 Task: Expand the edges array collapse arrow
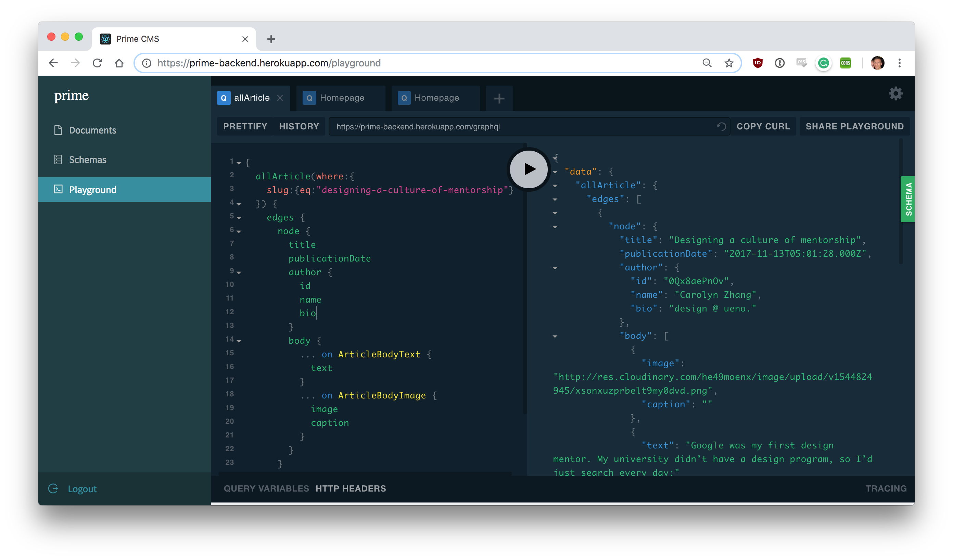click(554, 199)
